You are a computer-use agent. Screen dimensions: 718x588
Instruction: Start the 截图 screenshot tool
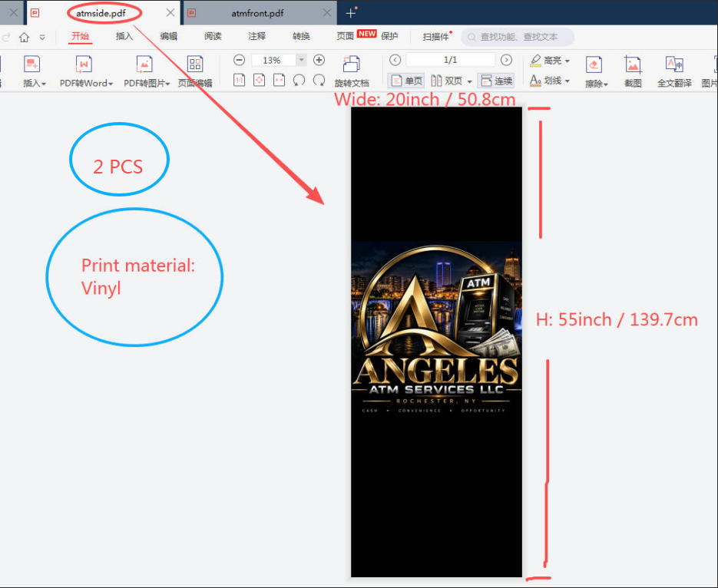pyautogui.click(x=633, y=71)
